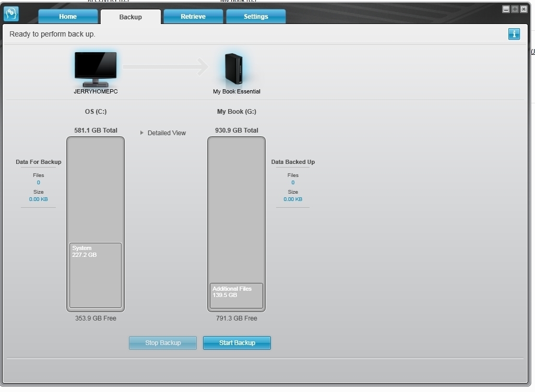Click the Stop Backup button
The width and height of the screenshot is (535, 392).
click(x=163, y=343)
